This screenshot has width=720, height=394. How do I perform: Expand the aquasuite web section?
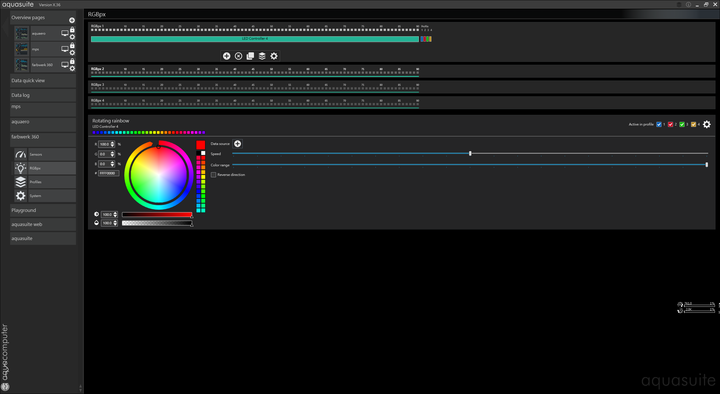[43, 225]
